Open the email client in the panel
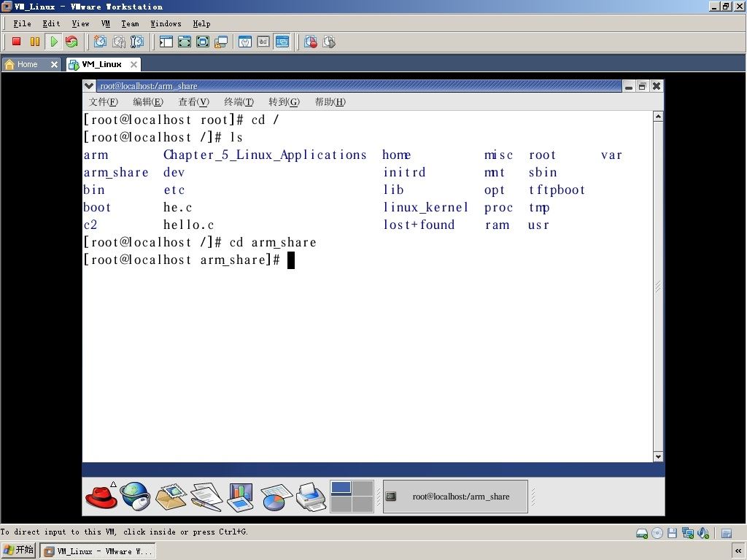Screen dimensions: 747x560 171,497
